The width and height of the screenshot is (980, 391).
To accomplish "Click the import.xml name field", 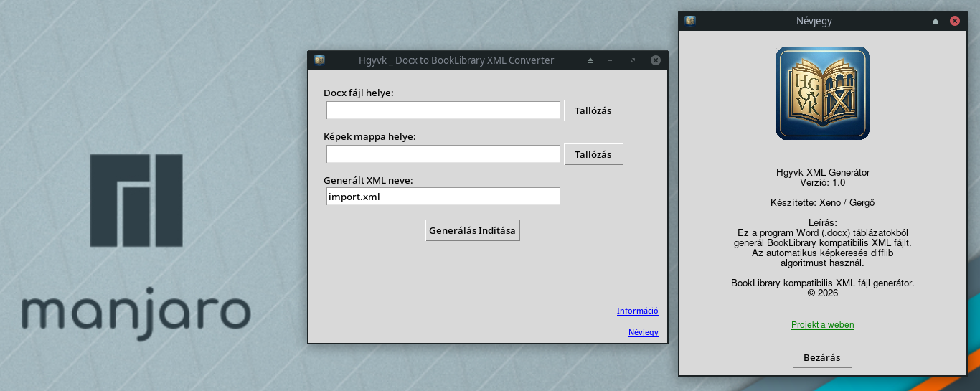I will tap(443, 197).
